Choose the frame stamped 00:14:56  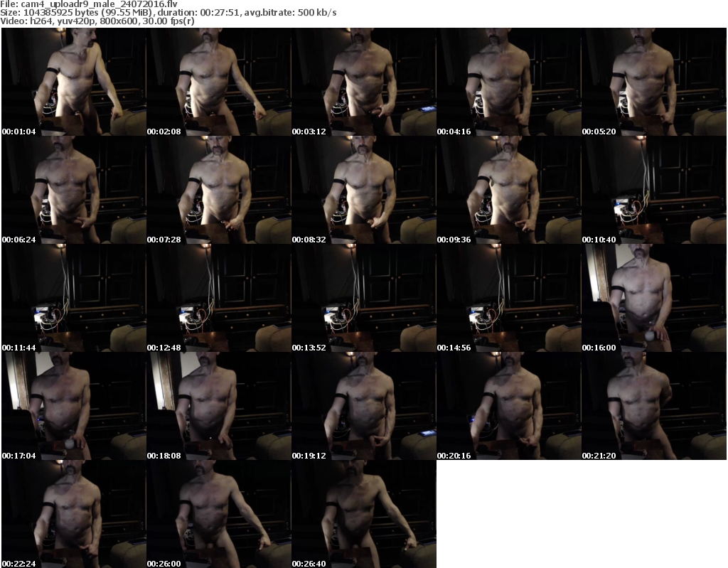pyautogui.click(x=509, y=298)
